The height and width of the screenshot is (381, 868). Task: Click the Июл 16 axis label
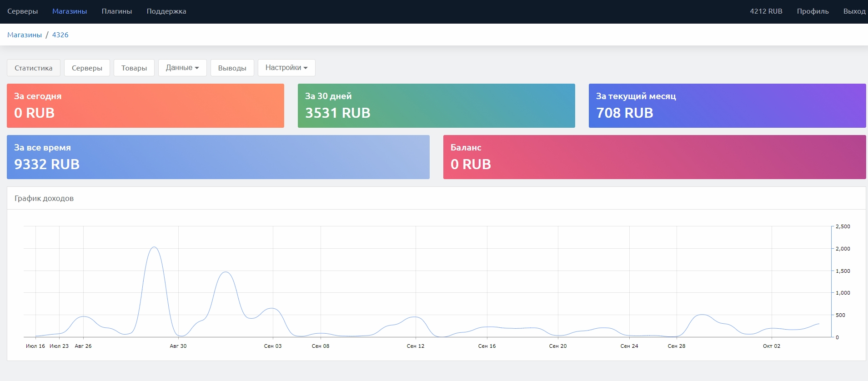point(35,346)
